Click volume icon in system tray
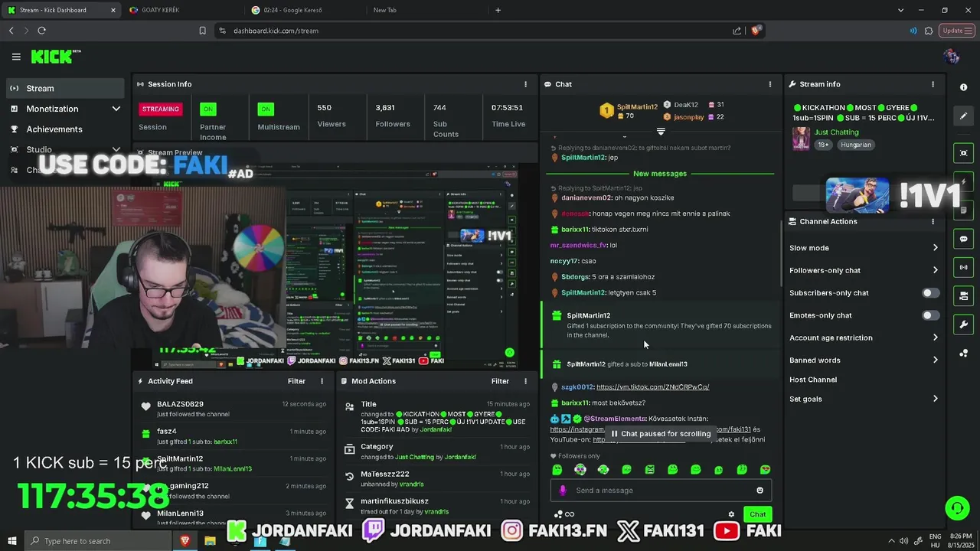Screen dimensions: 980x551 903,541
